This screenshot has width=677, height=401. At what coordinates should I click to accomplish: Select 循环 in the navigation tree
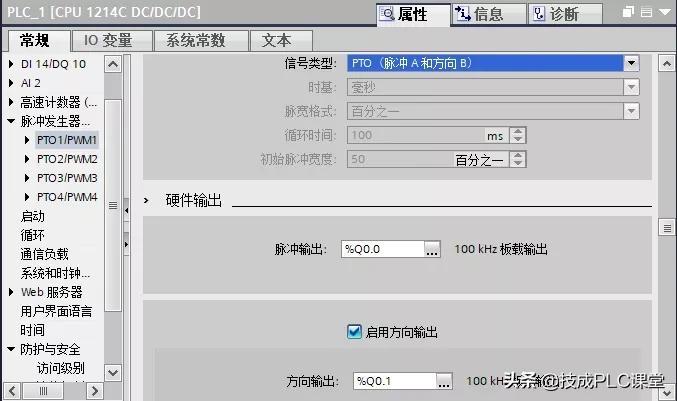(x=32, y=235)
